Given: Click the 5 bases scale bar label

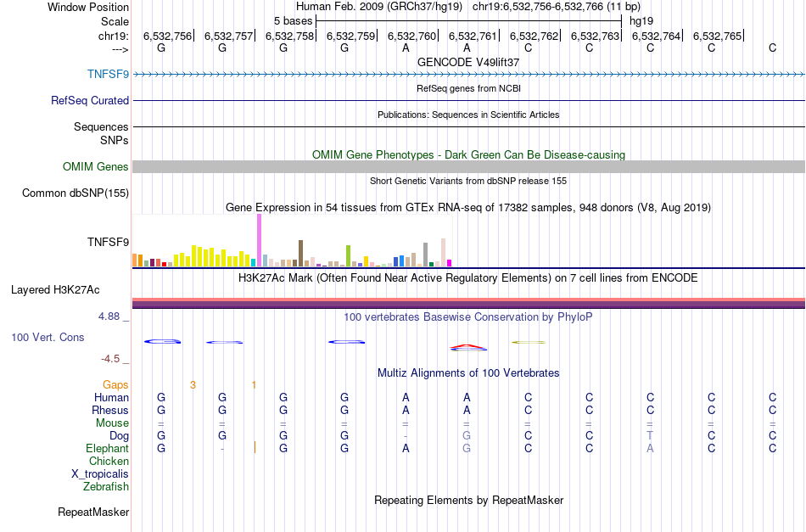Looking at the screenshot, I should (x=293, y=21).
